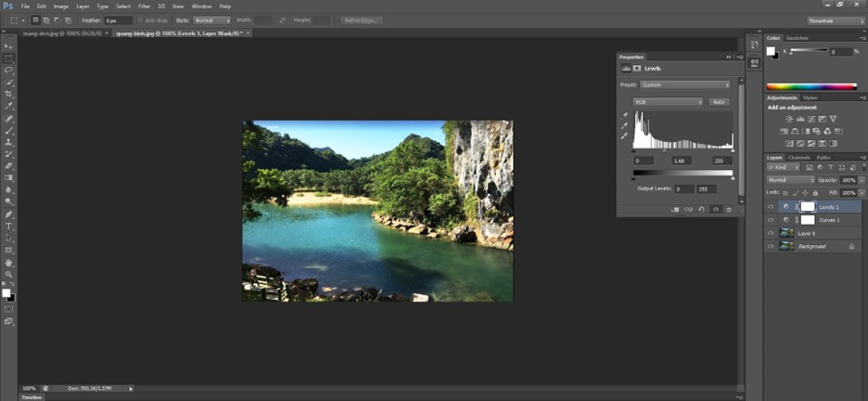Screen dimensions: 868x401
Task: Open the Styles tab
Action: (810, 98)
